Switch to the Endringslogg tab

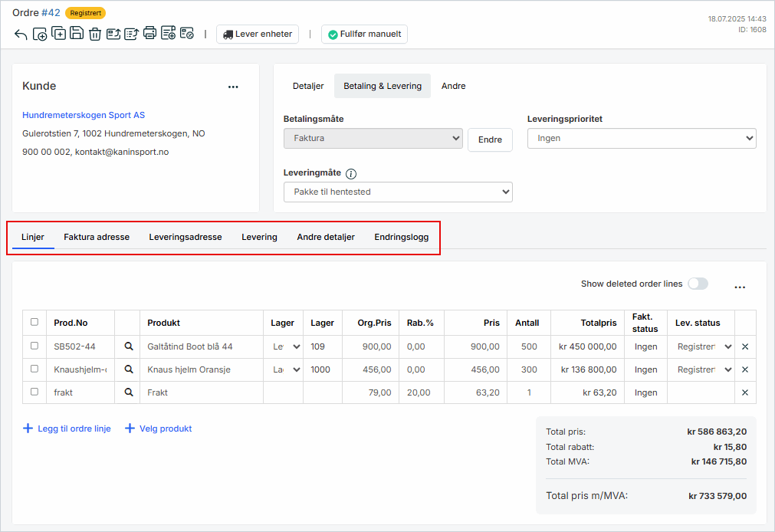pos(401,237)
